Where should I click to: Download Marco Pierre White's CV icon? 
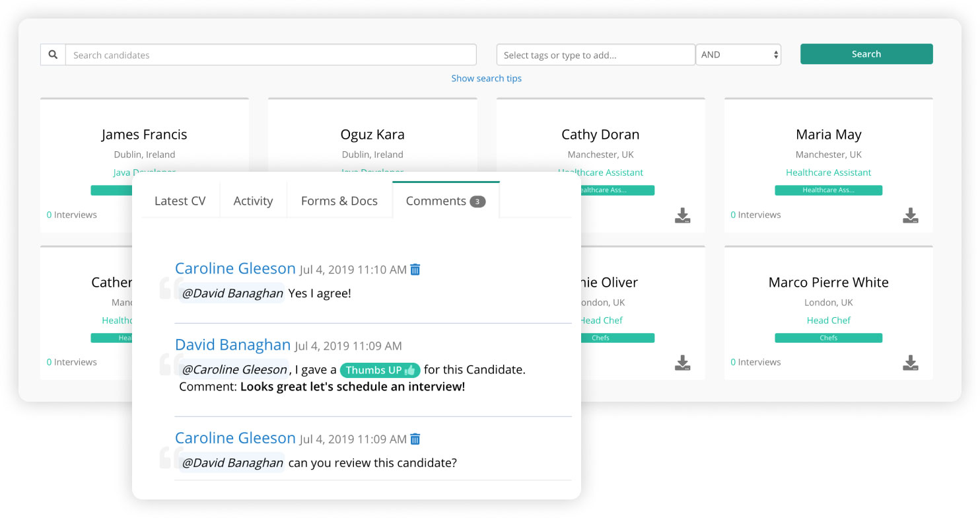click(911, 363)
